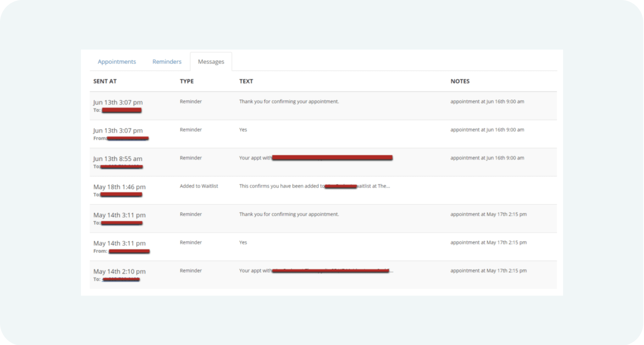Click the last May 17th 2:15 pm appointment note
This screenshot has height=345, width=644.
click(488, 271)
